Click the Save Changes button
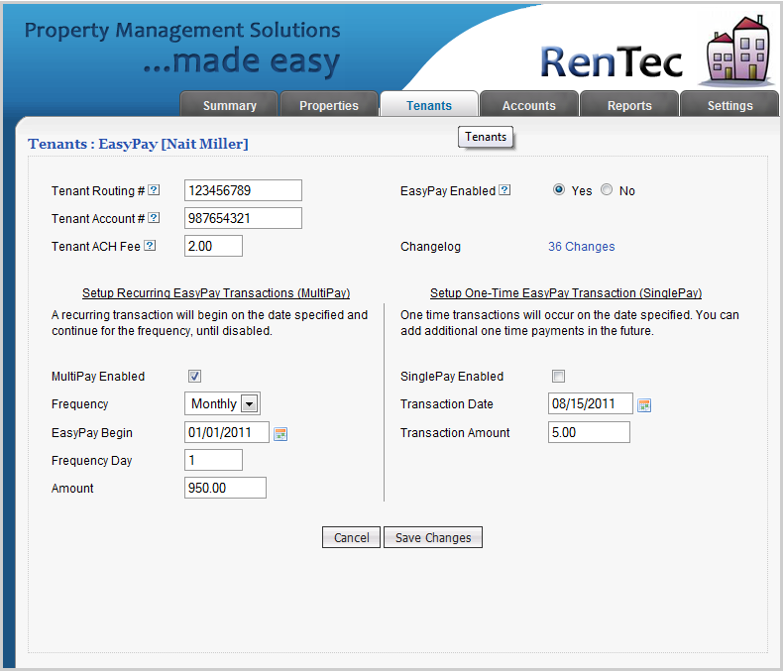The image size is (784, 672). (433, 537)
